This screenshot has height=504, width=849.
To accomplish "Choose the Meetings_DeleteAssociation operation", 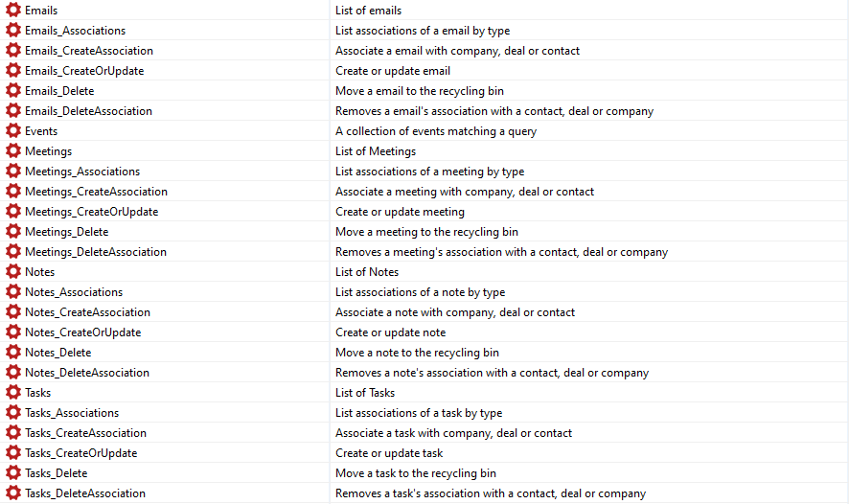I will (x=96, y=252).
